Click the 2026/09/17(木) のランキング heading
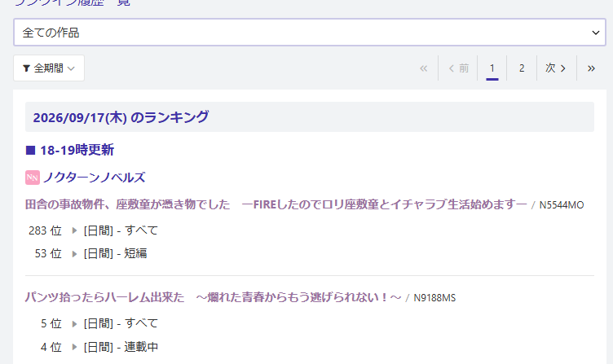This screenshot has height=364, width=613. tap(121, 117)
